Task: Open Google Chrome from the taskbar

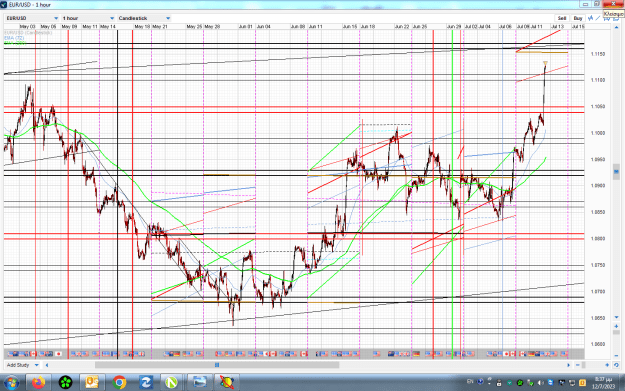Action: point(119,383)
